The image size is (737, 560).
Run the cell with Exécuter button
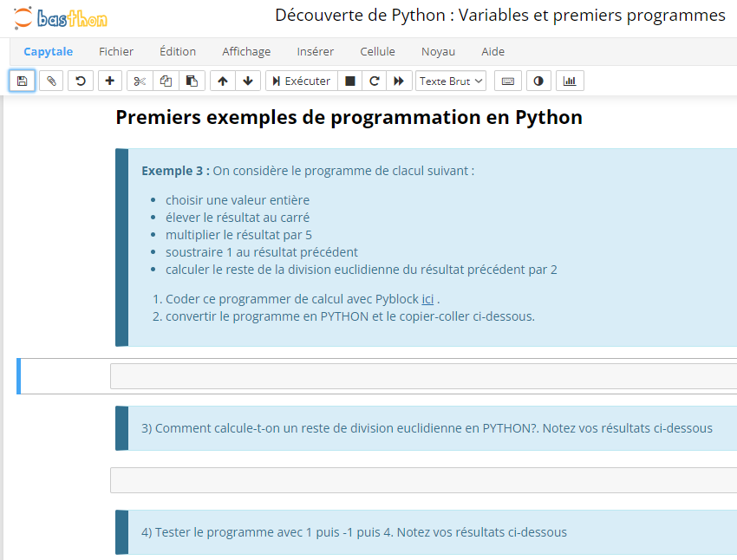(301, 81)
